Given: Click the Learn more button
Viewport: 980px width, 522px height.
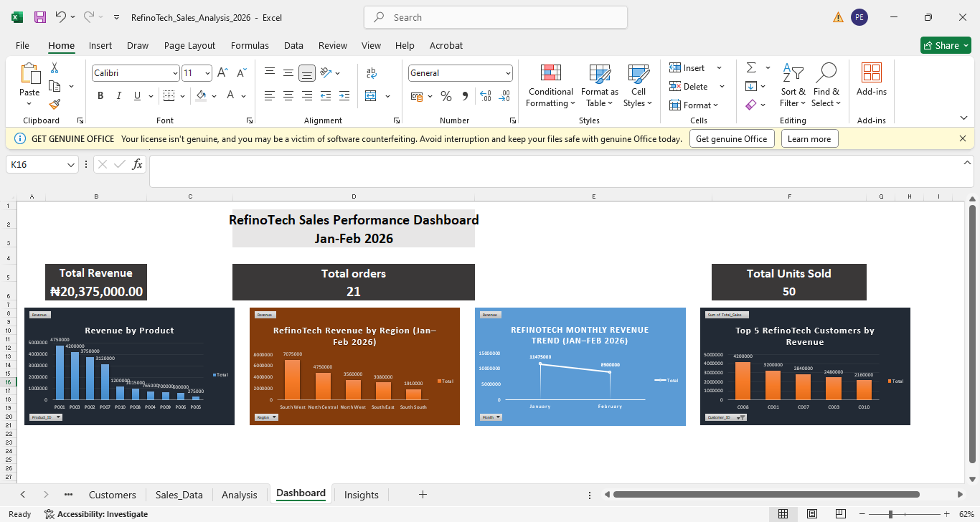Looking at the screenshot, I should point(809,139).
